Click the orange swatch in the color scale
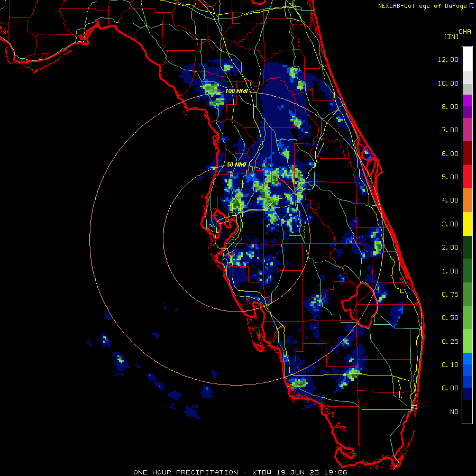Screen dimensions: 476x476 point(467,200)
